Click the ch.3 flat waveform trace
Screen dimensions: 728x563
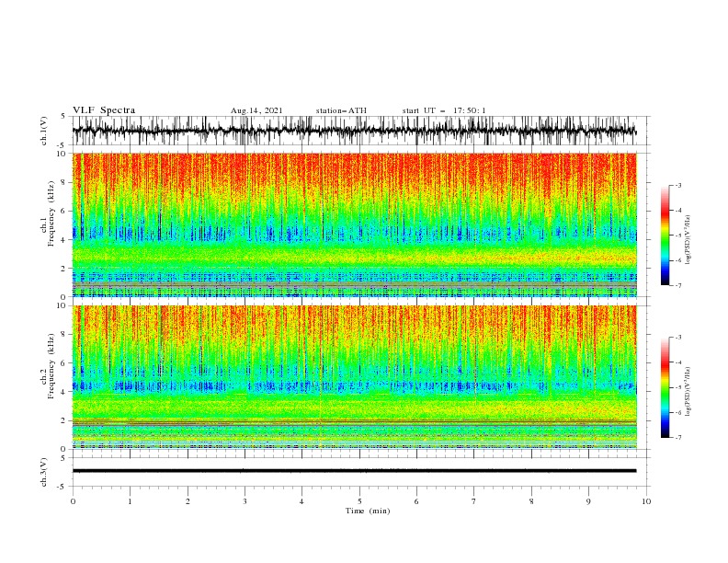pyautogui.click(x=354, y=471)
